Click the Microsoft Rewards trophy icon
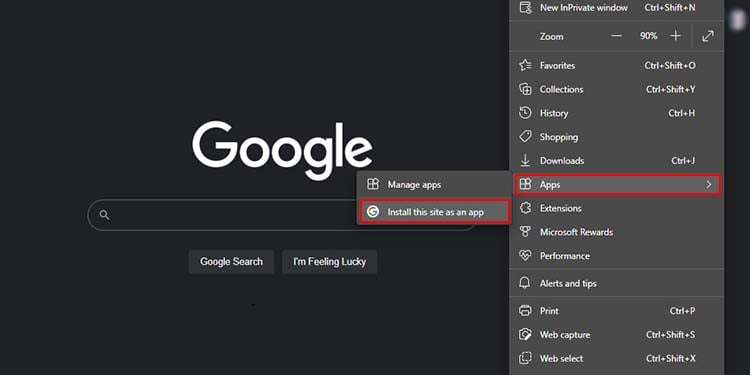 pos(525,232)
